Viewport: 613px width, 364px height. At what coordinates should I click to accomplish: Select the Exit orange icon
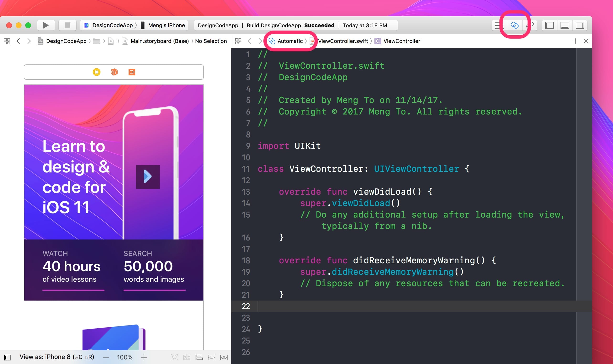click(x=132, y=72)
